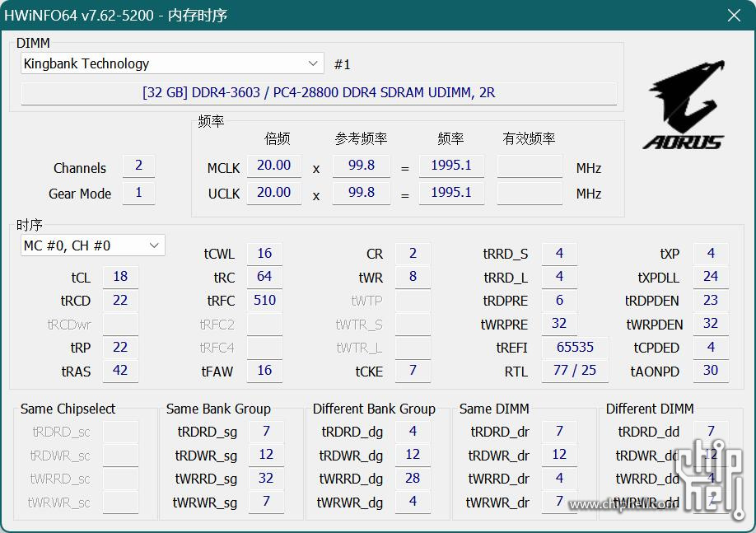
Task: Click the tRRD_S value 4
Action: pos(559,254)
